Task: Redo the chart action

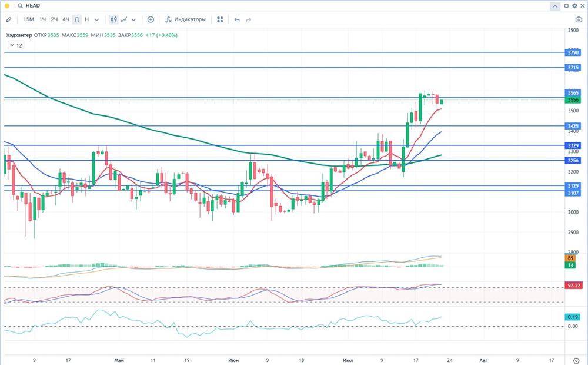Action: (249, 19)
